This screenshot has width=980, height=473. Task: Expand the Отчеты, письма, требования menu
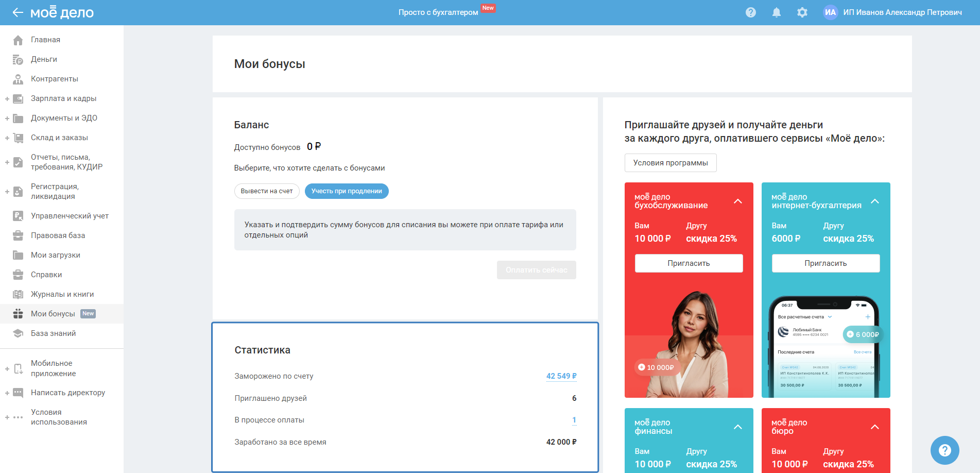(x=7, y=163)
